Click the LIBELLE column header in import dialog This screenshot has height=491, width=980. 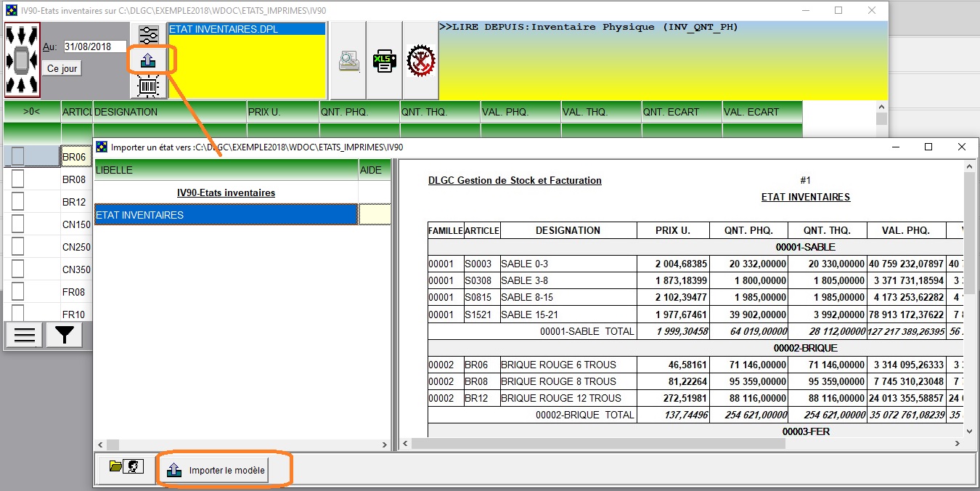(x=226, y=170)
